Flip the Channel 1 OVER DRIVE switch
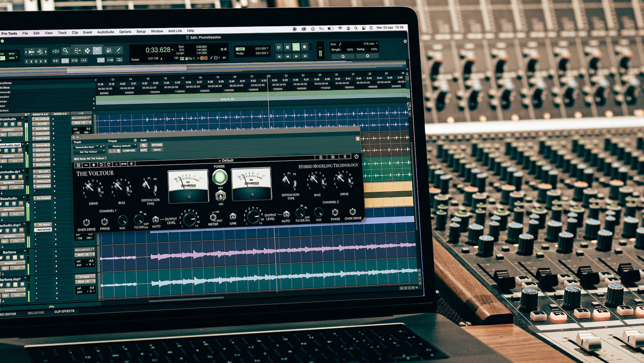The image size is (644, 363). click(86, 222)
